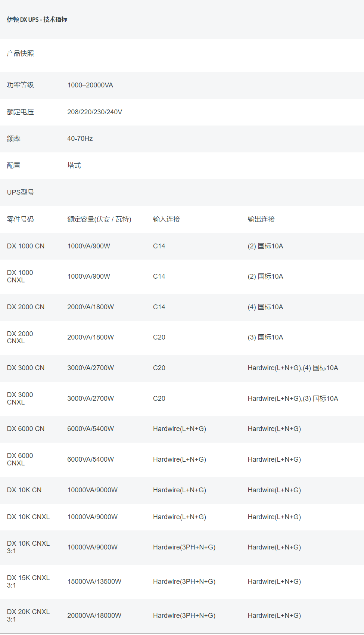This screenshot has height=635, width=364.
Task: Click the '零件号码' column header
Action: point(21,219)
